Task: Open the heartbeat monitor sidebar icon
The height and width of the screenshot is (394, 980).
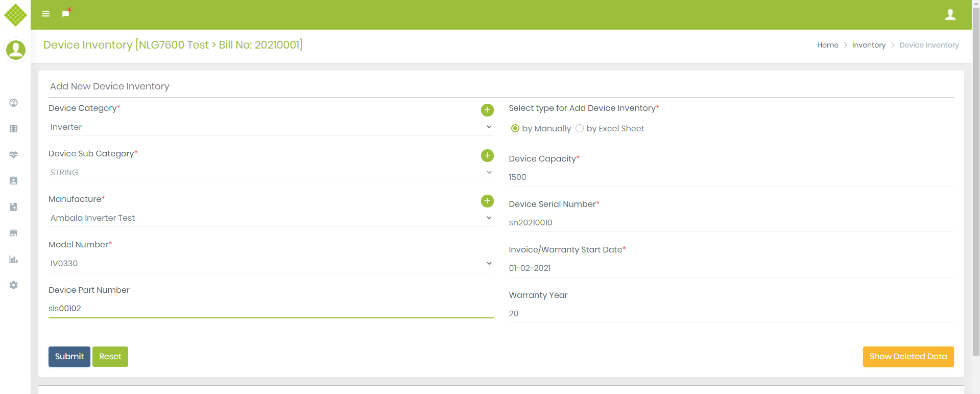Action: [14, 155]
